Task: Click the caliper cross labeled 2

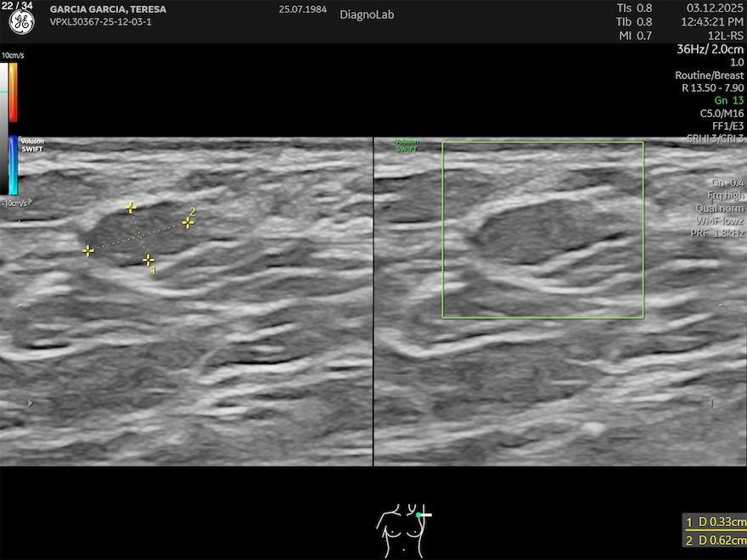Action: click(188, 222)
